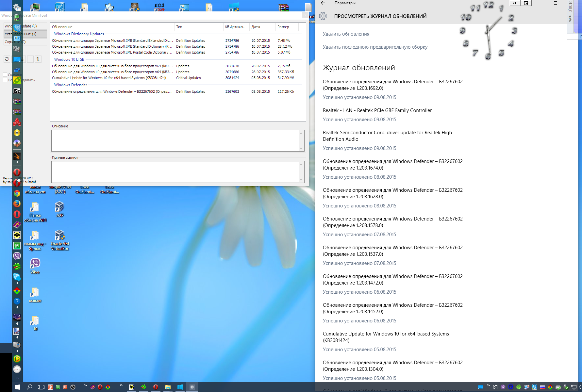This screenshot has width=582, height=392.
Task: Click the Windows 10 LTSB group header
Action: [69, 59]
